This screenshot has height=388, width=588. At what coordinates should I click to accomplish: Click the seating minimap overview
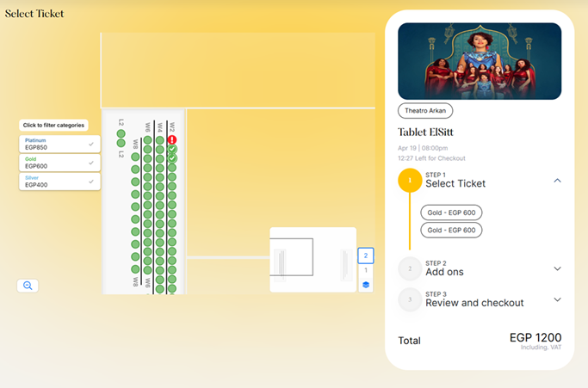pos(313,260)
